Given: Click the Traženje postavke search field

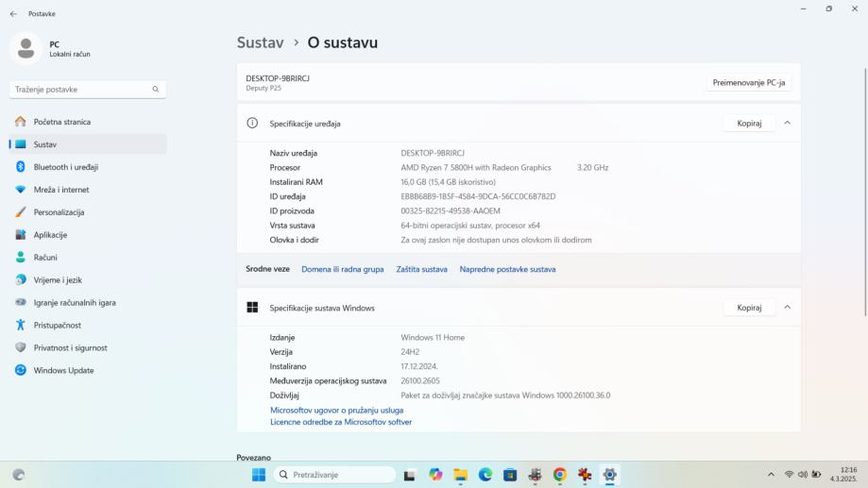Looking at the screenshot, I should 88,89.
